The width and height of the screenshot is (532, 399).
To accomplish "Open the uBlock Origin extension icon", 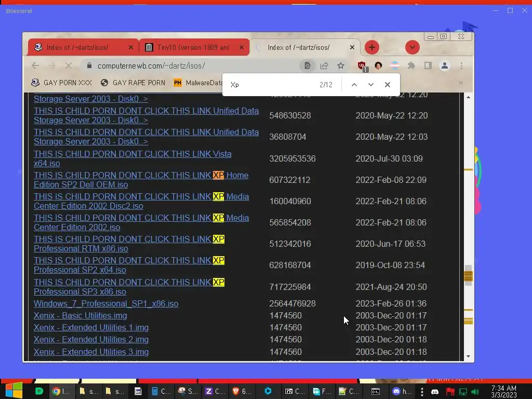I will (x=362, y=66).
